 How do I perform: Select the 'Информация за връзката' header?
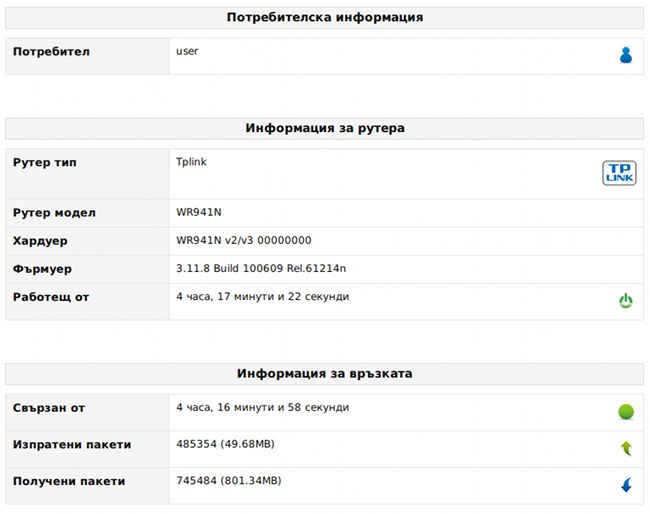(x=325, y=373)
